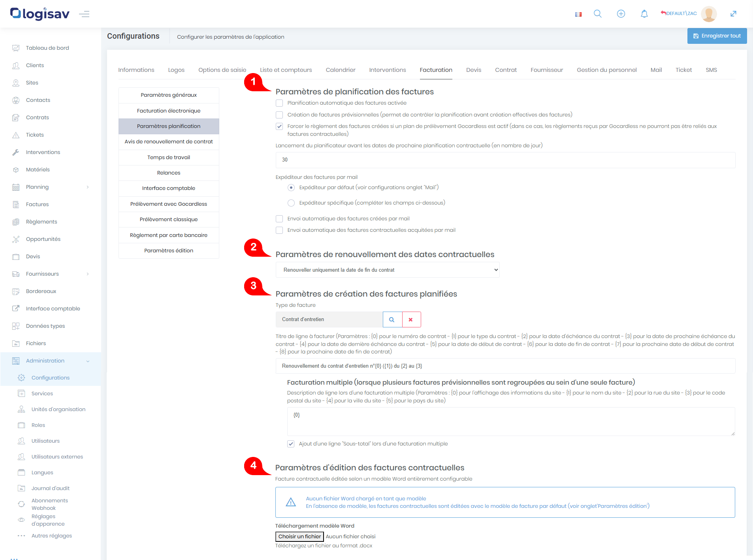Enable 'Planification automatique des factures activée' checkbox

pos(279,103)
